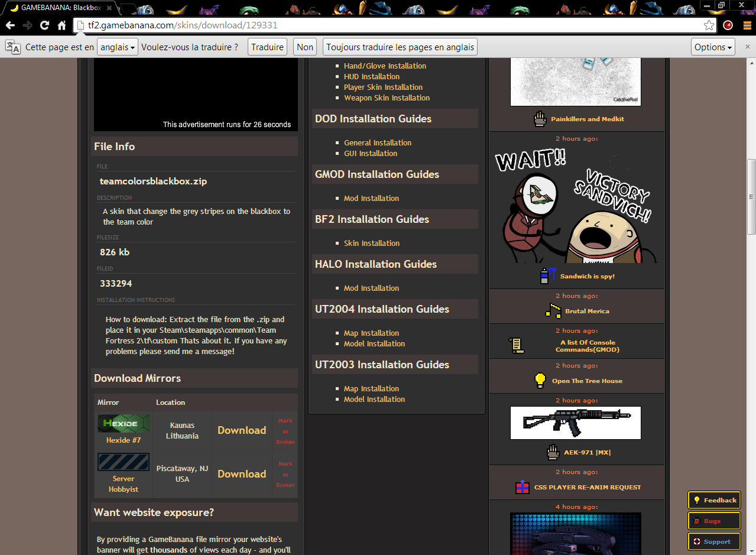Open Painkillers and Medkit submission
Screen dimensions: 756x555
pyautogui.click(x=588, y=119)
